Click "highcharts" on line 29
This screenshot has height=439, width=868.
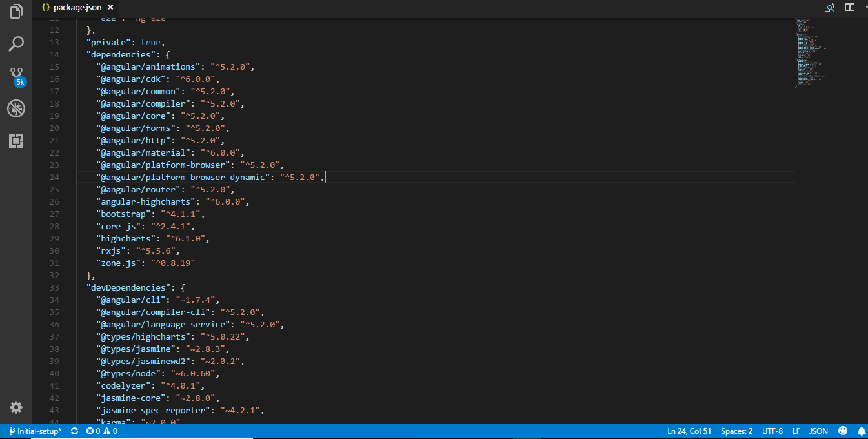pyautogui.click(x=126, y=239)
